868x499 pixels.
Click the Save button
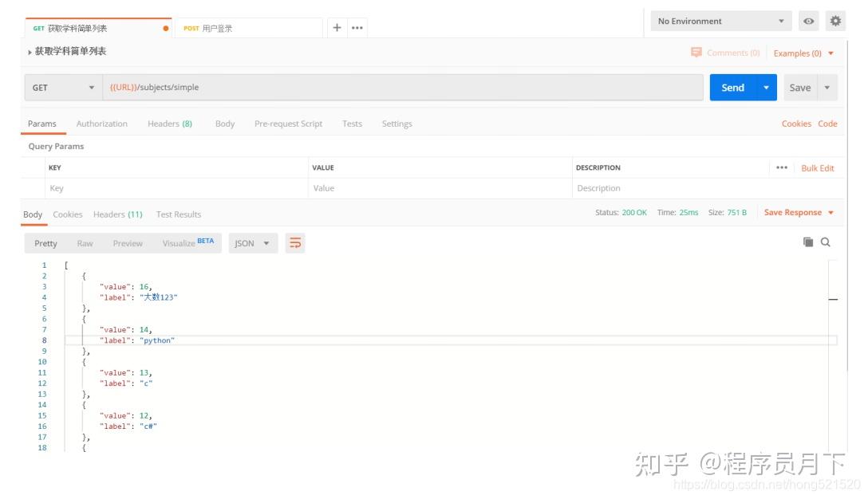pos(800,88)
